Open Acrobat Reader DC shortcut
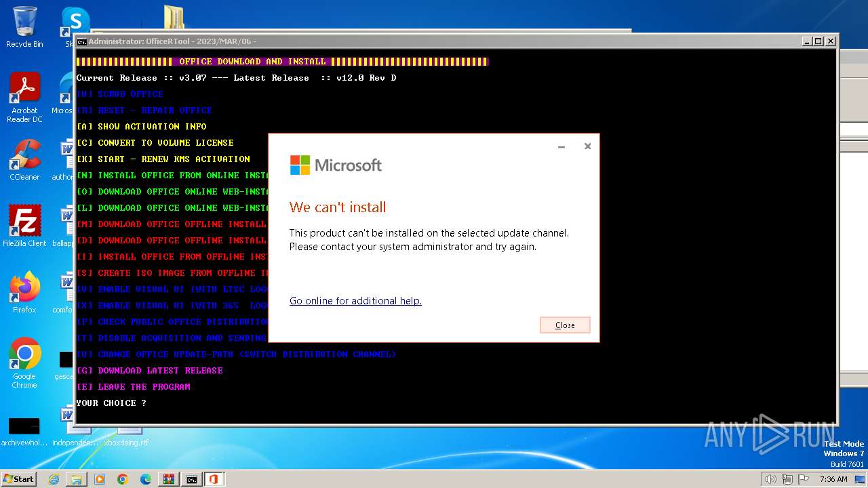868x488 pixels. 24,98
